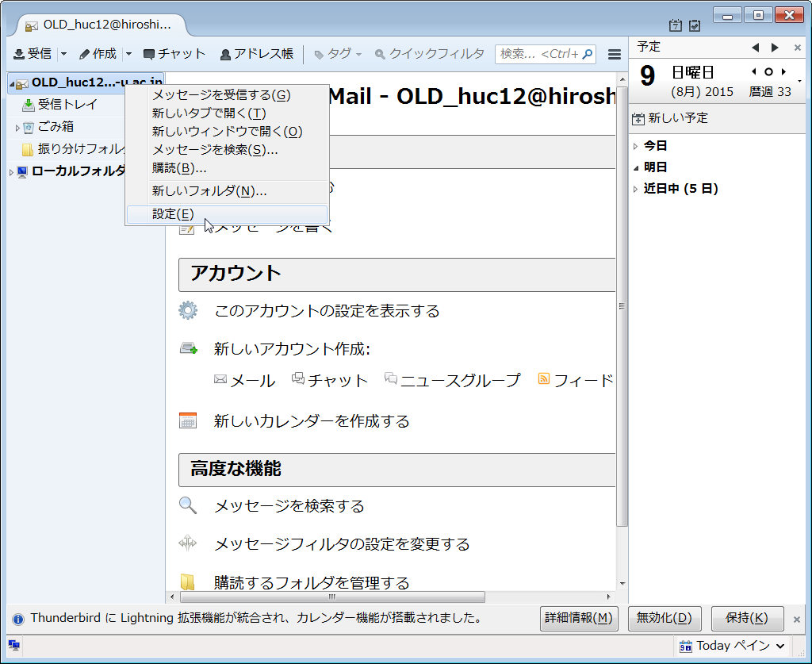
Task: Open 購読するフォルダを管理する link
Action: coord(311,582)
